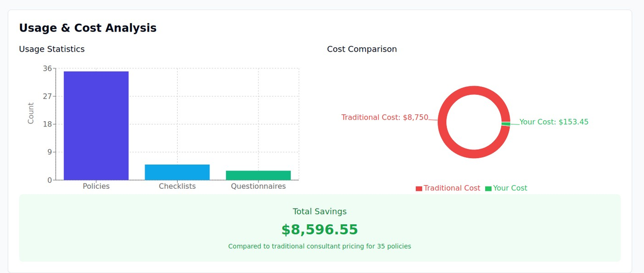Screen dimensions: 644x273
Task: Click the consultant pricing comparison note
Action: tap(319, 247)
